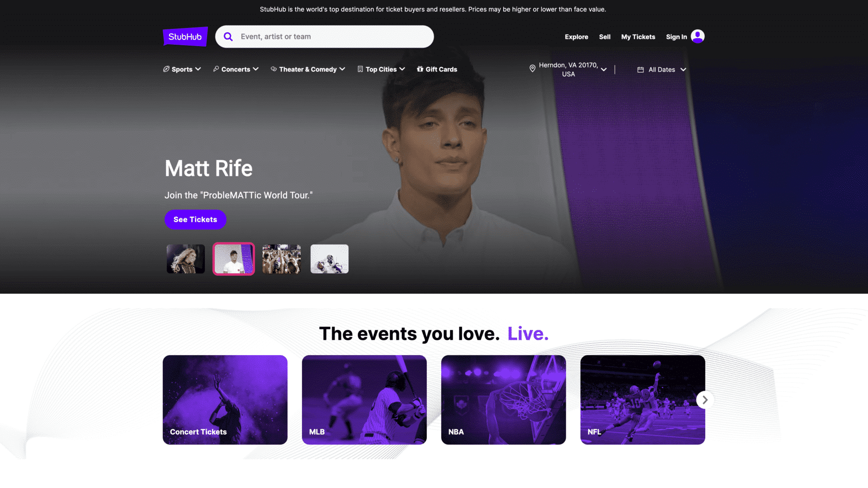Click the masks icon next to Theater & Comedy
This screenshot has width=868, height=488.
(274, 69)
